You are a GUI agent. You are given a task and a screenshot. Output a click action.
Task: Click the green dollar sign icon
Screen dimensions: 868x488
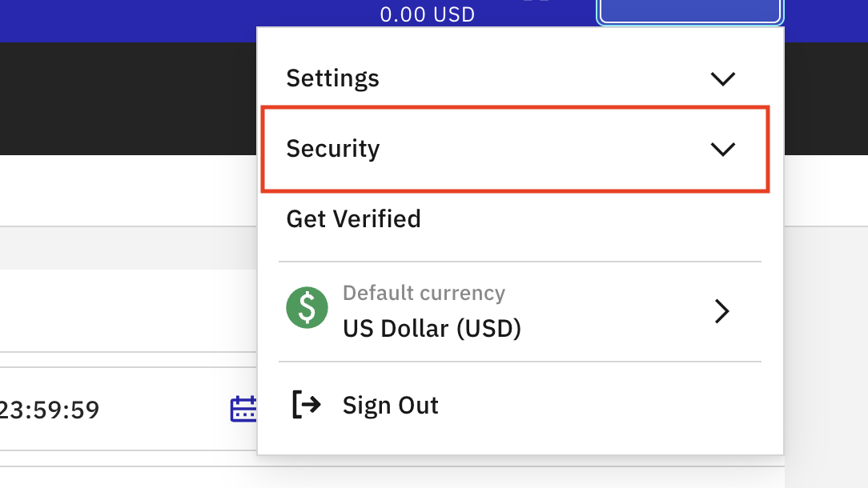[307, 308]
